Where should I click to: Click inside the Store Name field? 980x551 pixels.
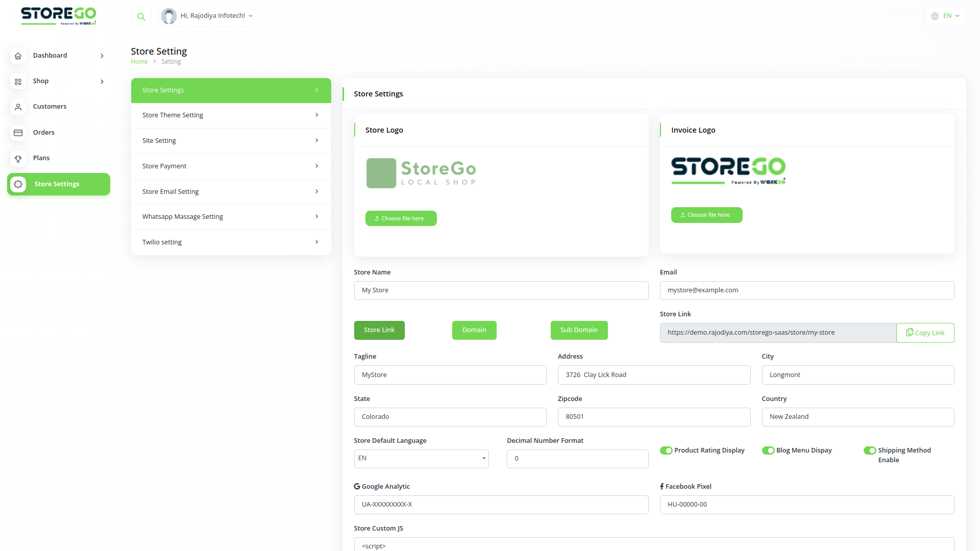501,290
